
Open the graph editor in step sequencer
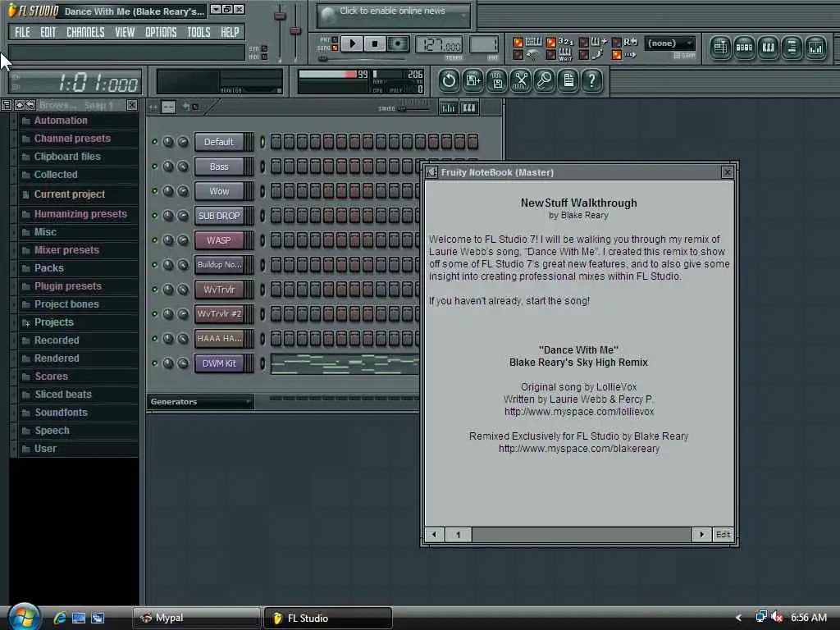click(448, 107)
